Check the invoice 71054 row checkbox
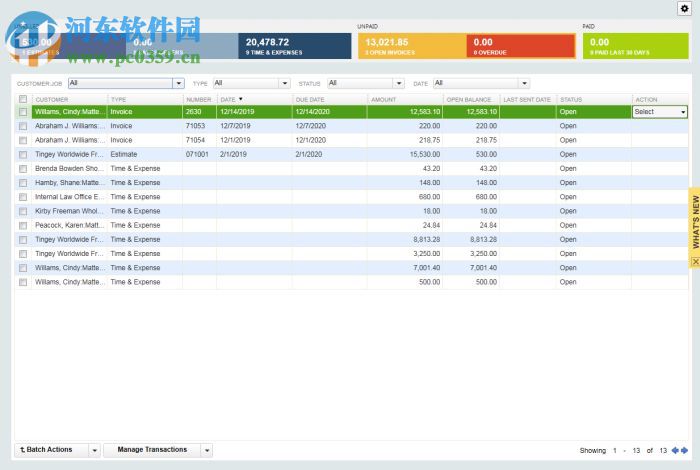The height and width of the screenshot is (470, 700). pos(23,141)
